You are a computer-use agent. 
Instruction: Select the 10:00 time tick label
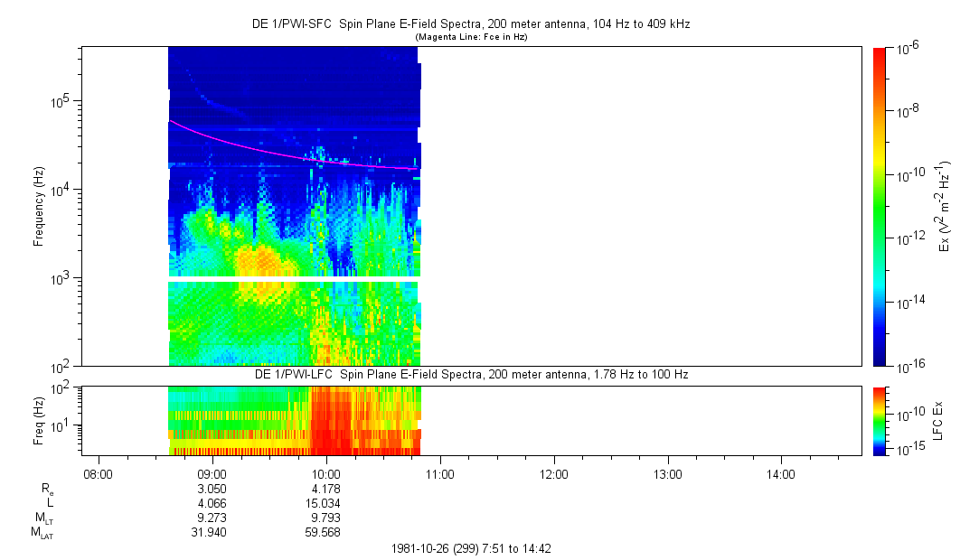[326, 474]
